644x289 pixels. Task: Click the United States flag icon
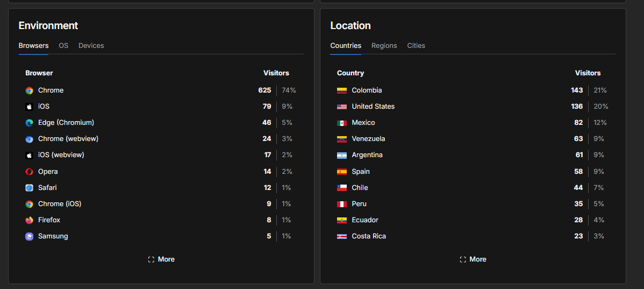342,107
